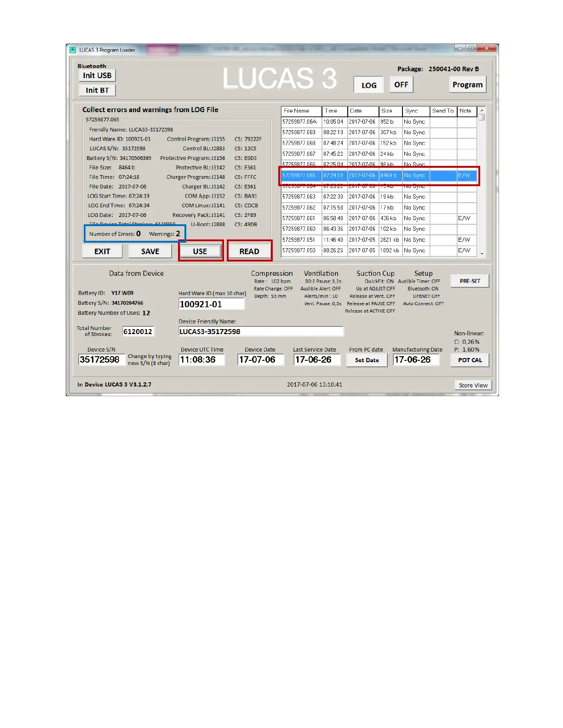Select log file 57259877.051
The image size is (563, 728).
click(379, 240)
